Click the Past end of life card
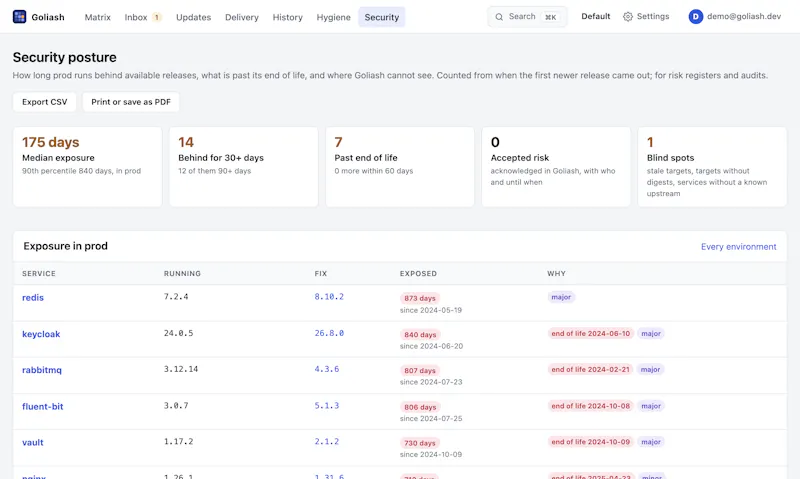 click(x=399, y=167)
